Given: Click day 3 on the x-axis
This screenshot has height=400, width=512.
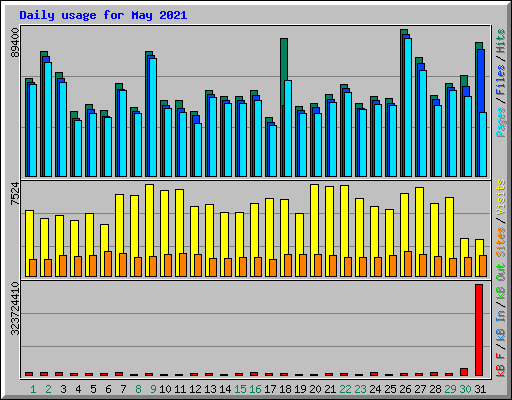Looking at the screenshot, I should 63,389.
